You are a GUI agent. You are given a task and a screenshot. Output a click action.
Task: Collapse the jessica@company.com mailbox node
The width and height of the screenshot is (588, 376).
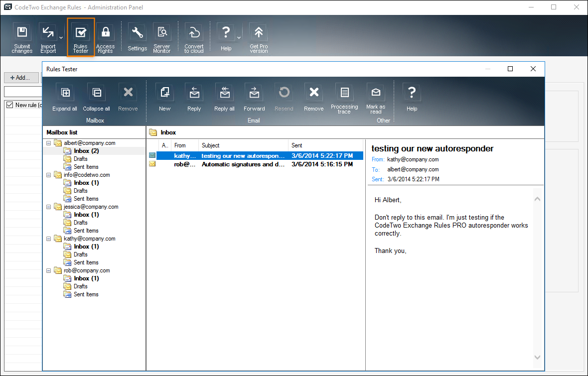pos(48,207)
